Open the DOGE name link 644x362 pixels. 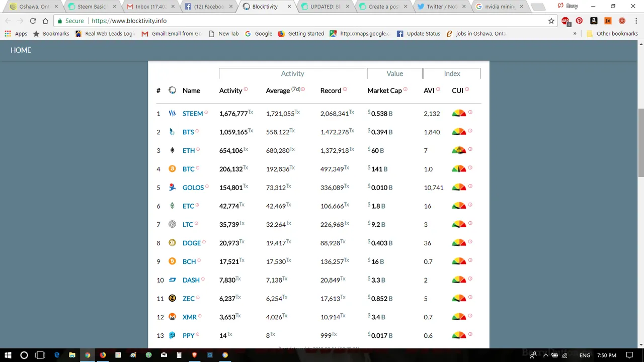[192, 243]
